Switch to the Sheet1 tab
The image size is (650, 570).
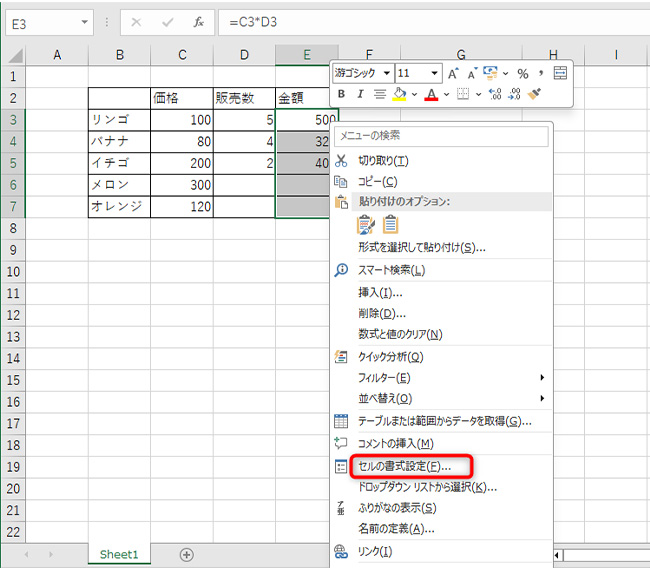118,554
